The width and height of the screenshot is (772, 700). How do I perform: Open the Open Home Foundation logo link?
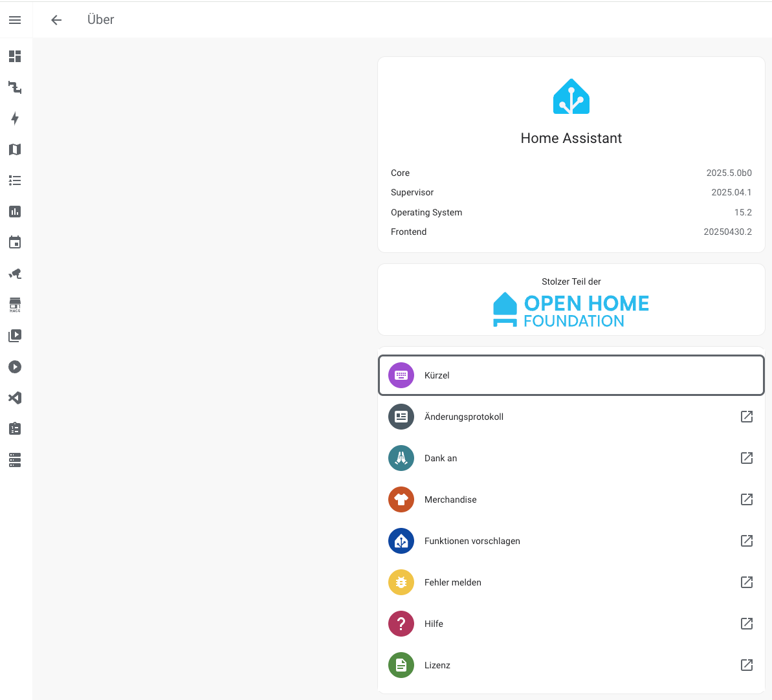[x=571, y=310]
